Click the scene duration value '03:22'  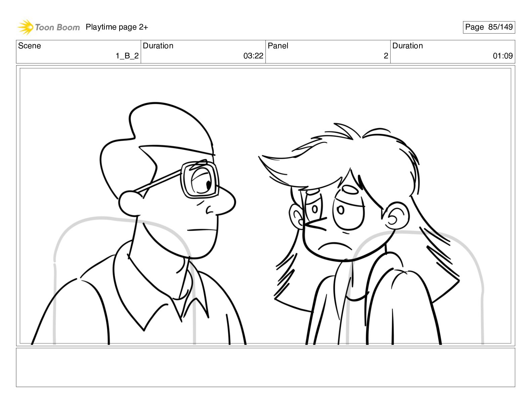tap(253, 56)
